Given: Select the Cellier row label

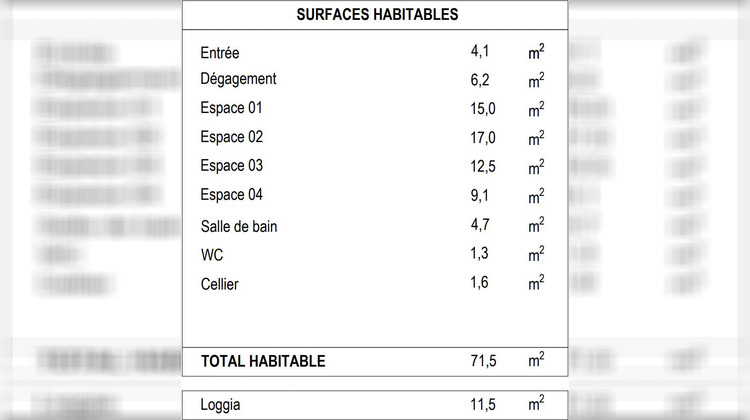Looking at the screenshot, I should (x=220, y=284).
